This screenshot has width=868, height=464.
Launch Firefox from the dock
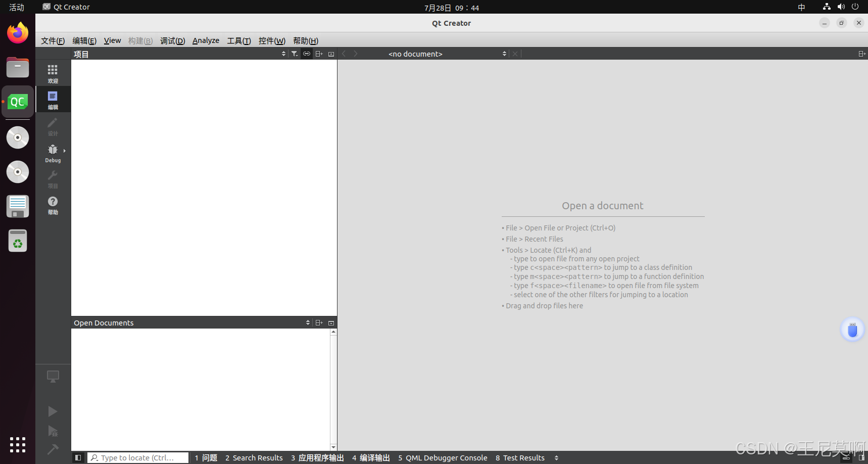(x=18, y=33)
